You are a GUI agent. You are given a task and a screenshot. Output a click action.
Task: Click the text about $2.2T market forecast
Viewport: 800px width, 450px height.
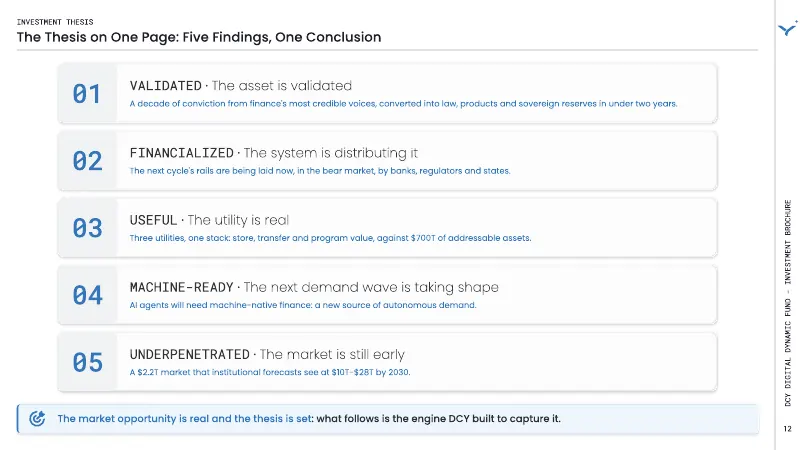coord(270,372)
